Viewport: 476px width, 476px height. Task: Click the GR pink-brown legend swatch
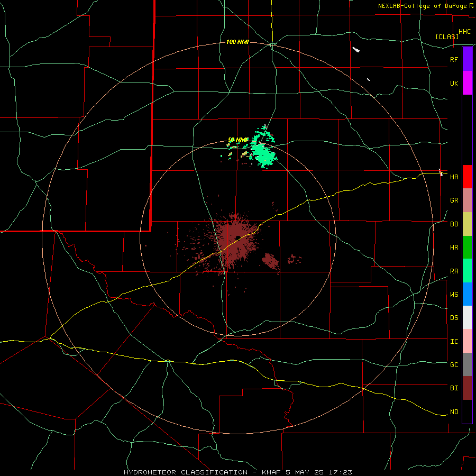pos(467,200)
